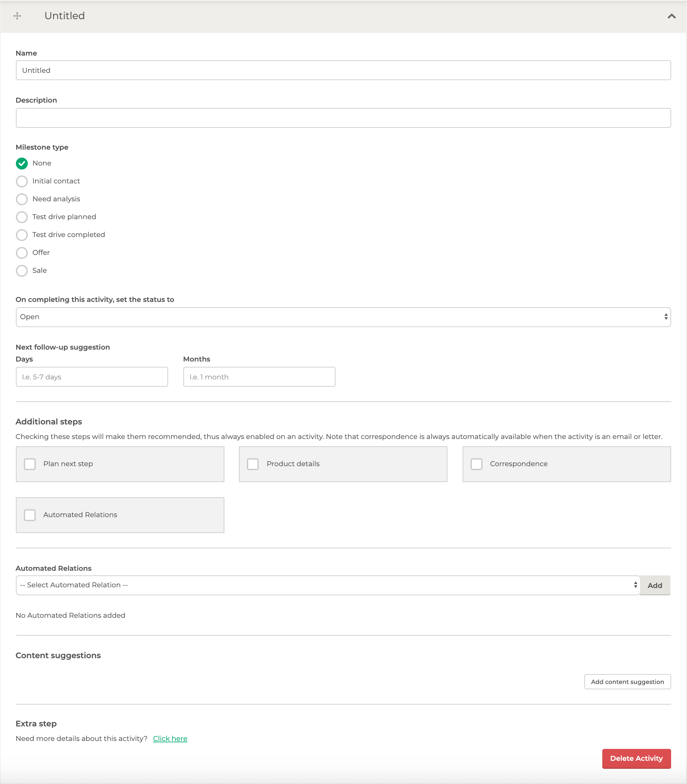687x784 pixels.
Task: Select the Sale milestone option
Action: pos(22,270)
